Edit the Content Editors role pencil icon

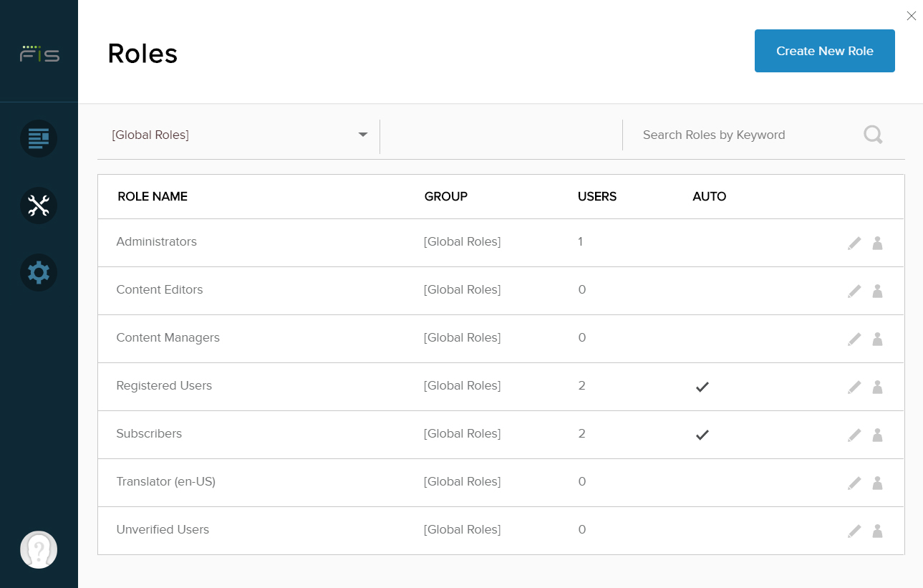click(854, 291)
